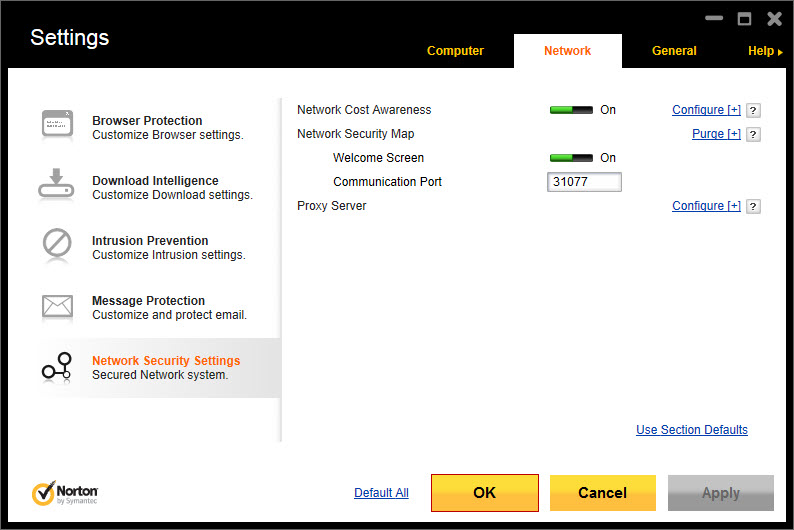This screenshot has width=794, height=530.
Task: Open the General tab
Action: coord(674,51)
